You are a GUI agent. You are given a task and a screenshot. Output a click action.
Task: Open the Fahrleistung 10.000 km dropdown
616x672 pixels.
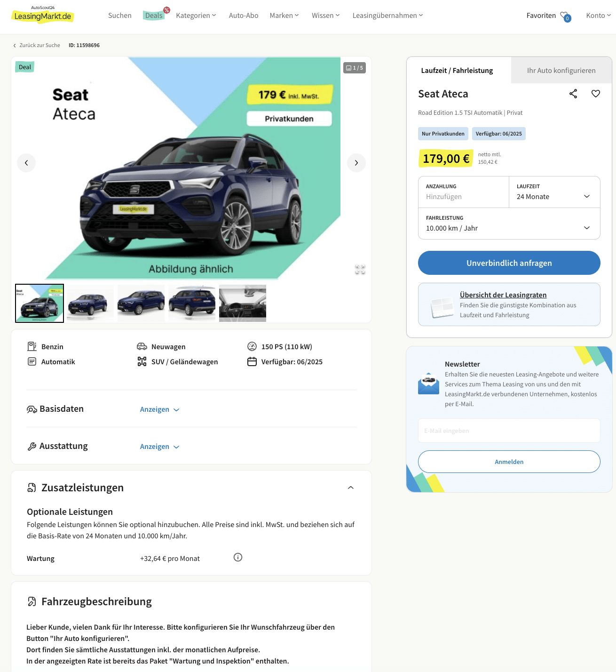coord(509,224)
